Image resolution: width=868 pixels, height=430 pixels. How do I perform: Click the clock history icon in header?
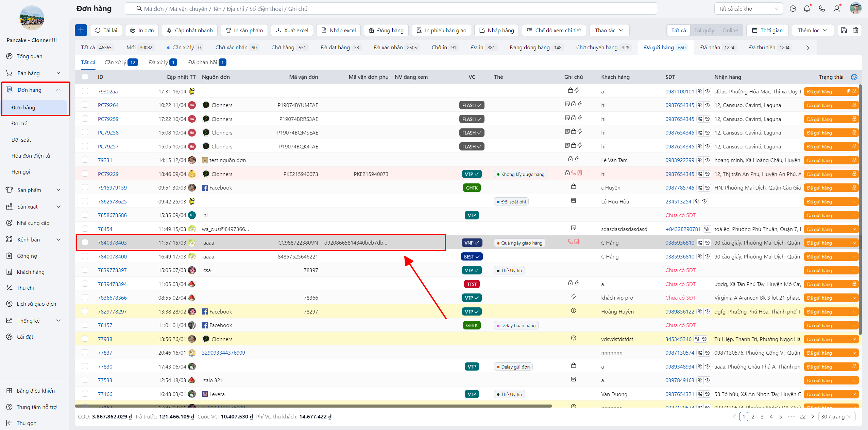click(793, 8)
